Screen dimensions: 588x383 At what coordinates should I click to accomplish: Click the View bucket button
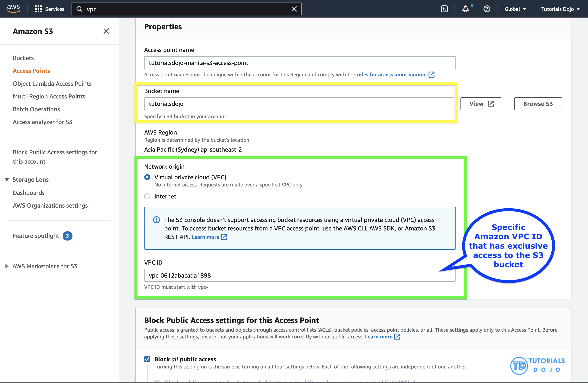(x=480, y=104)
